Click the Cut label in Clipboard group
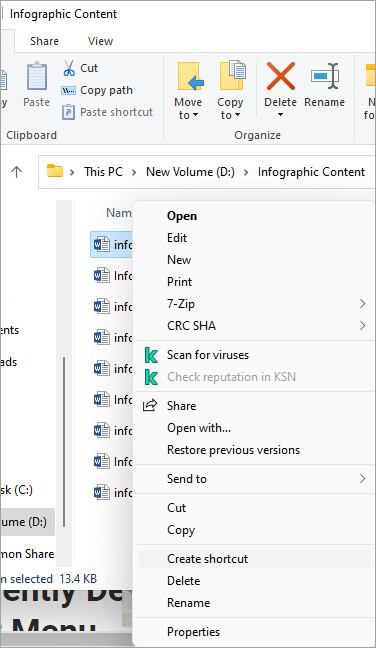This screenshot has width=376, height=648. point(89,68)
